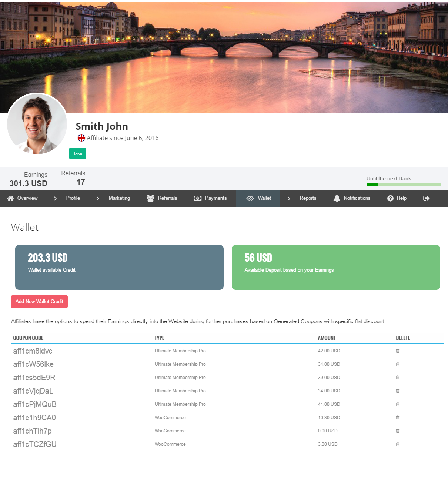Click the diamond icon beside Wallet
The width and height of the screenshot is (448, 481).
pyautogui.click(x=250, y=198)
